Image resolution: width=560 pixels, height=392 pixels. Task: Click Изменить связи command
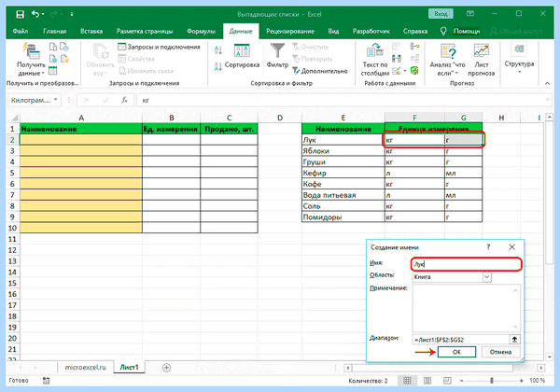pos(146,71)
